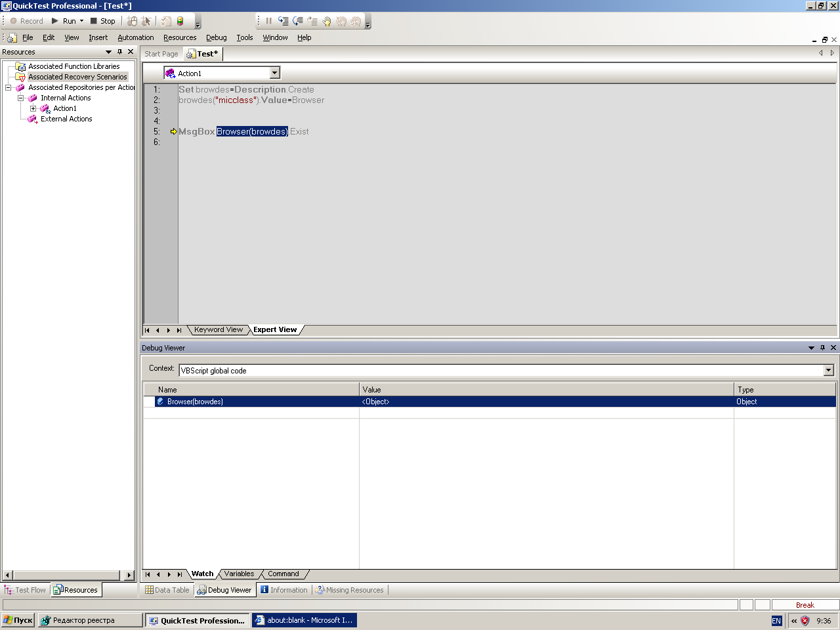The width and height of the screenshot is (840, 630).
Task: Collapse Associated Repositories per Action node
Action: 9,87
